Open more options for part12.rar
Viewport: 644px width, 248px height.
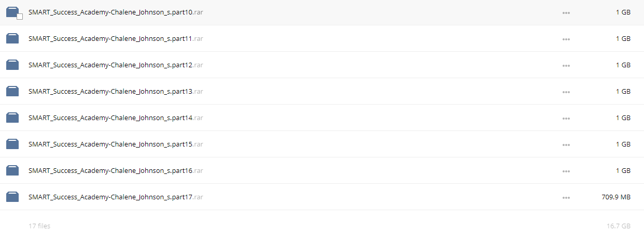(566, 65)
